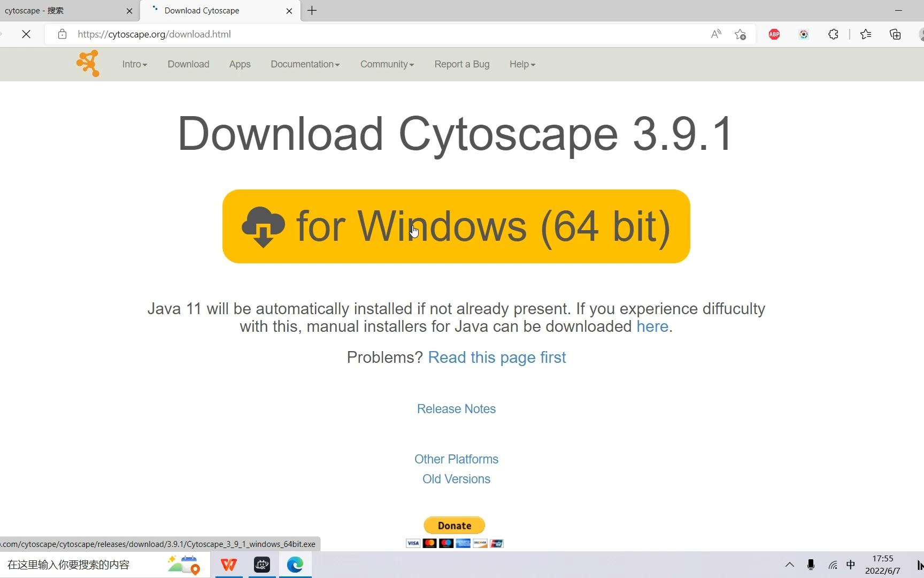The height and width of the screenshot is (578, 924).
Task: Open network Wi-Fi tray icon
Action: pyautogui.click(x=833, y=565)
